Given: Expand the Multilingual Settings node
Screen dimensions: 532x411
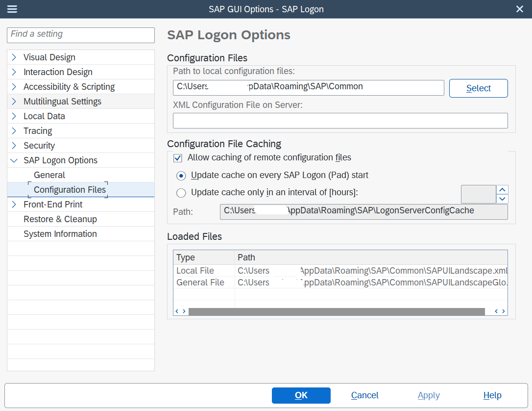Looking at the screenshot, I should 14,101.
